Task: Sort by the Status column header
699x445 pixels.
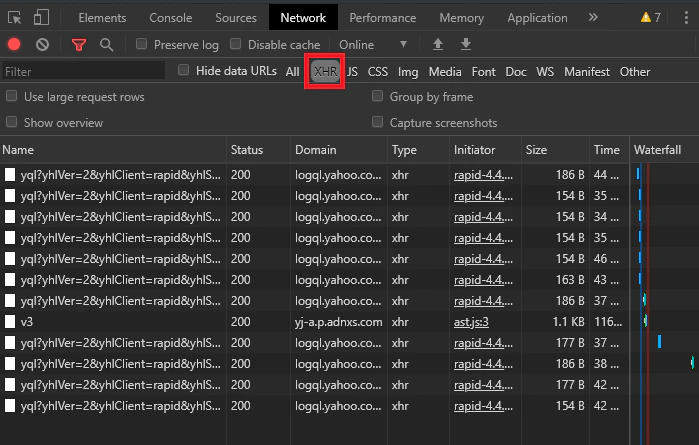Action: tap(259, 150)
